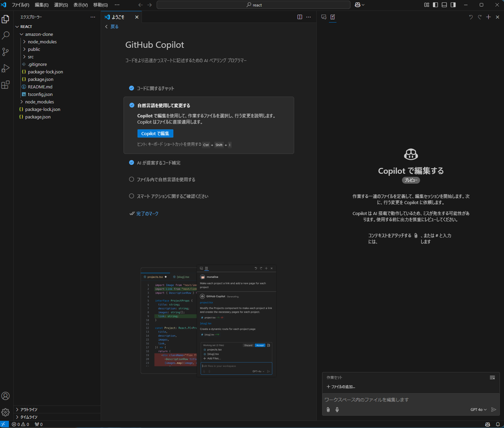Image resolution: width=504 pixels, height=428 pixels.
Task: Expand the タイムライン section
Action: coord(57,417)
